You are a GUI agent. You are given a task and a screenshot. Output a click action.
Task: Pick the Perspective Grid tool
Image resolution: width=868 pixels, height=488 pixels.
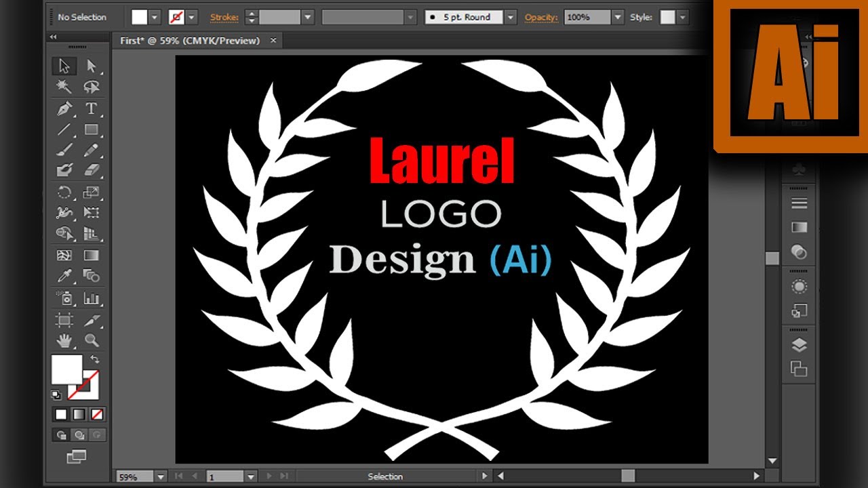click(92, 234)
